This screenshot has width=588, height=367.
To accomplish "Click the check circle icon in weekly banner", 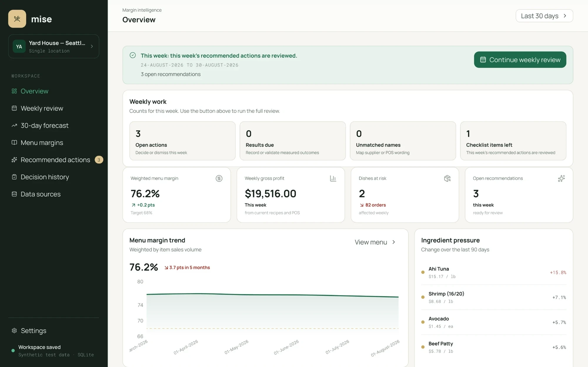I will [x=133, y=55].
